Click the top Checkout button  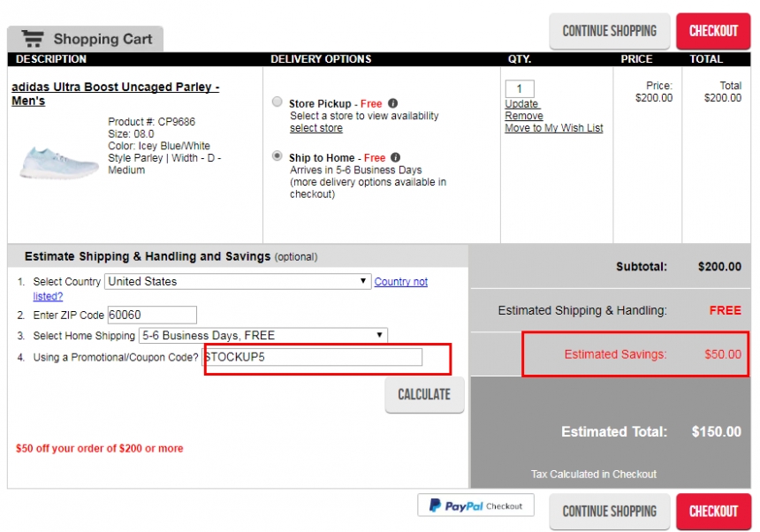click(713, 31)
